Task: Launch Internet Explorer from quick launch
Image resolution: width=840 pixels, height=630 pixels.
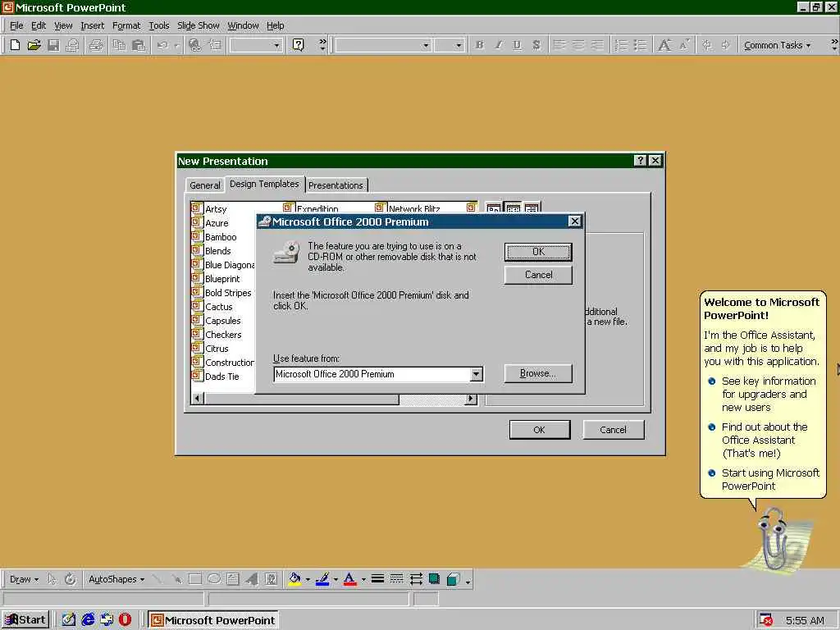Action: tap(88, 620)
